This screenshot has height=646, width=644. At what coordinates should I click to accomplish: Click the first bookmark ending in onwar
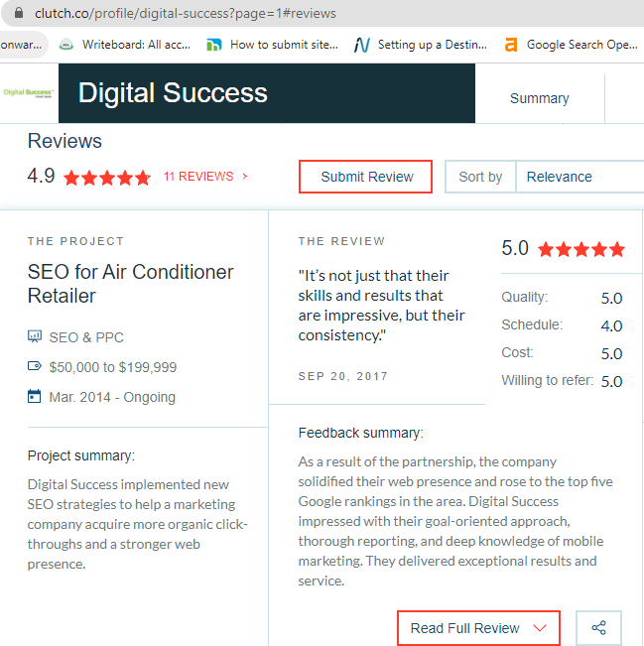(21, 45)
